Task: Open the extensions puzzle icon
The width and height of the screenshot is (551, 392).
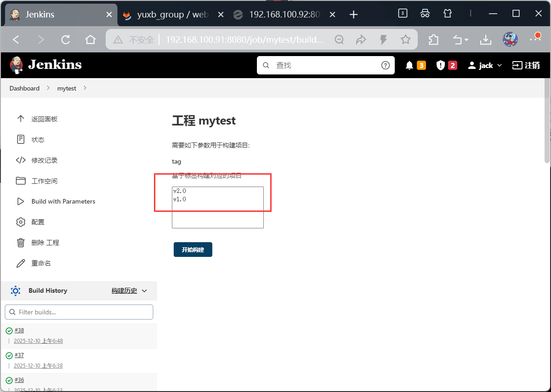Action: [434, 40]
